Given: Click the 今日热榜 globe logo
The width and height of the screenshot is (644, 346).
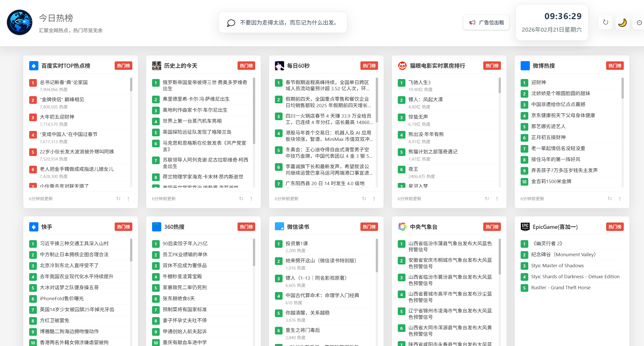Looking at the screenshot, I should point(20,23).
